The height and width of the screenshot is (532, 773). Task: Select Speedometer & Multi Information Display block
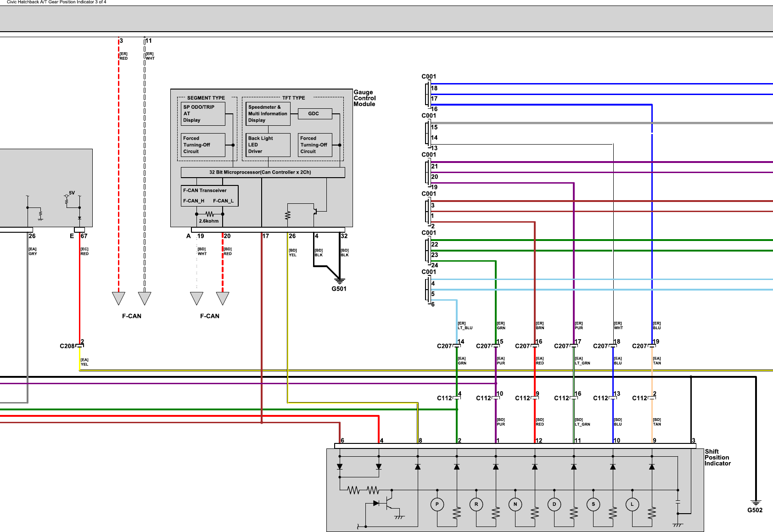point(268,114)
